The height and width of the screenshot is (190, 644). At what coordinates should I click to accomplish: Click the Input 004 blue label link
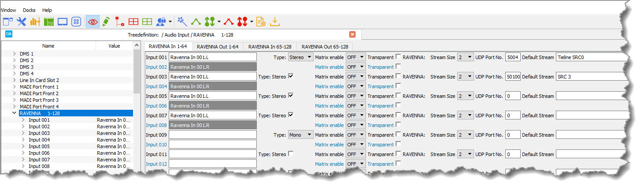point(156,86)
